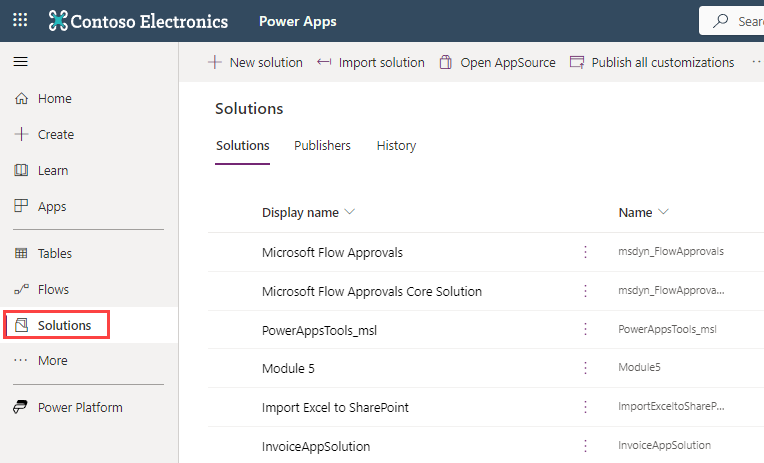The width and height of the screenshot is (764, 463).
Task: Open the Microsoft Flow Approvals solution
Action: (x=332, y=252)
